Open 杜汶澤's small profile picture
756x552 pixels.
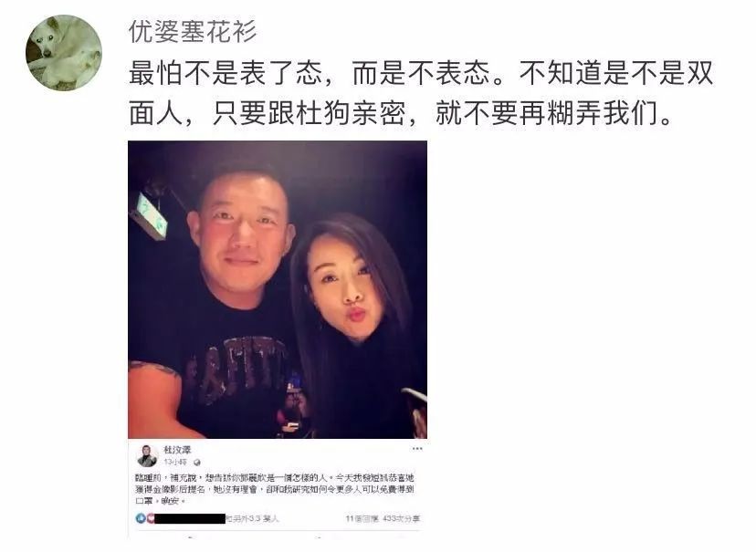147,455
